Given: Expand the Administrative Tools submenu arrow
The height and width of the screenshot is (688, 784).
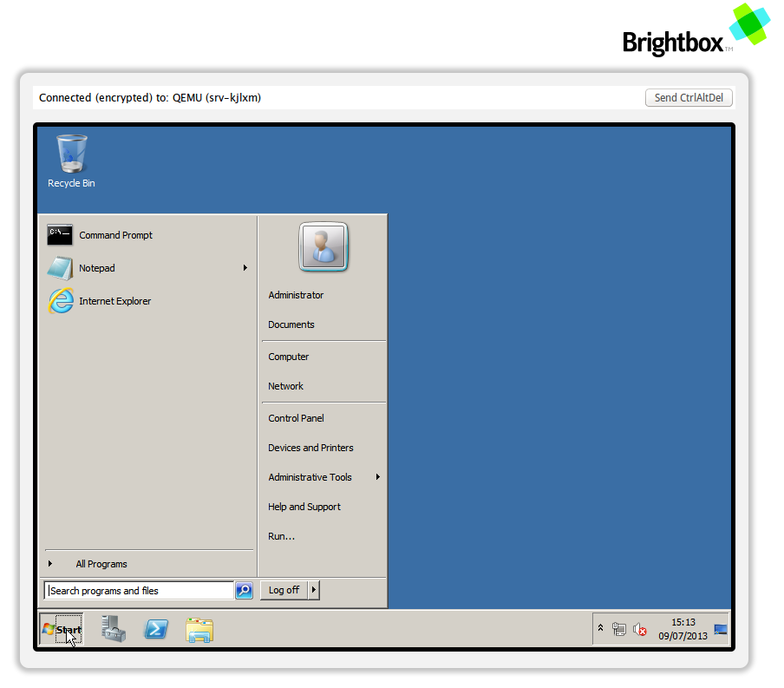Looking at the screenshot, I should pos(378,477).
